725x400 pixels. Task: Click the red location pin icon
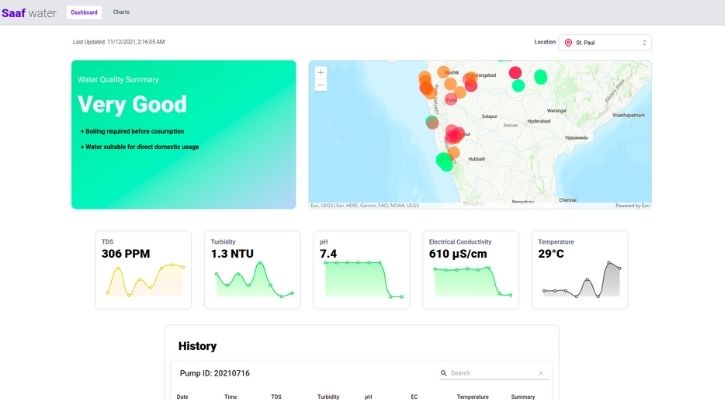(x=568, y=43)
